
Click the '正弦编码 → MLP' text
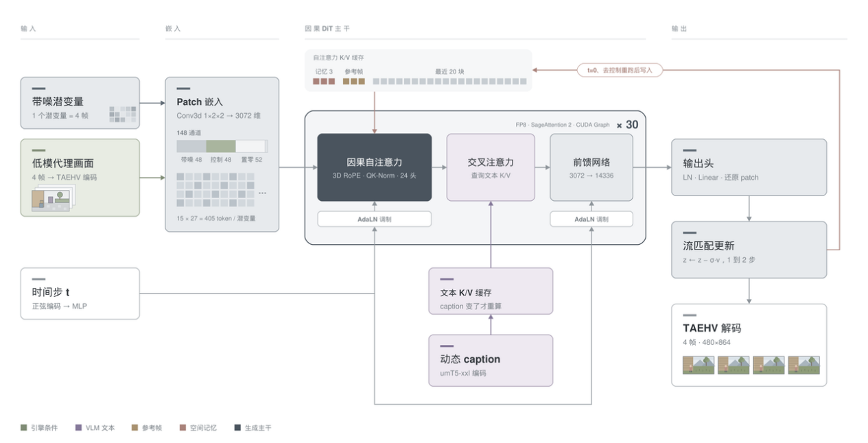click(60, 306)
